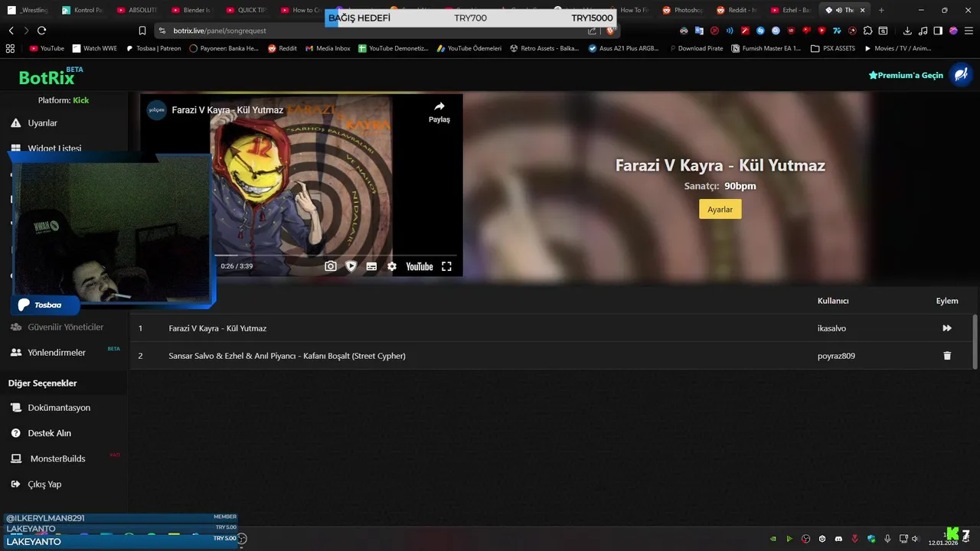The width and height of the screenshot is (980, 551).
Task: Go back with the browser back arrow
Action: pyautogui.click(x=11, y=31)
